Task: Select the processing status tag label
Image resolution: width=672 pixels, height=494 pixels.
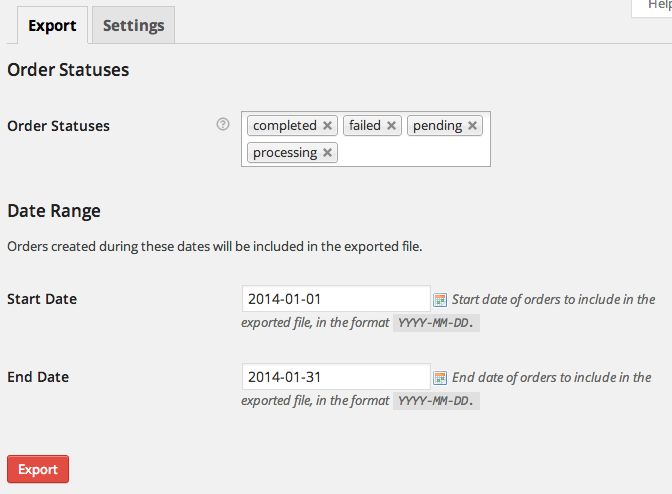Action: [x=285, y=153]
